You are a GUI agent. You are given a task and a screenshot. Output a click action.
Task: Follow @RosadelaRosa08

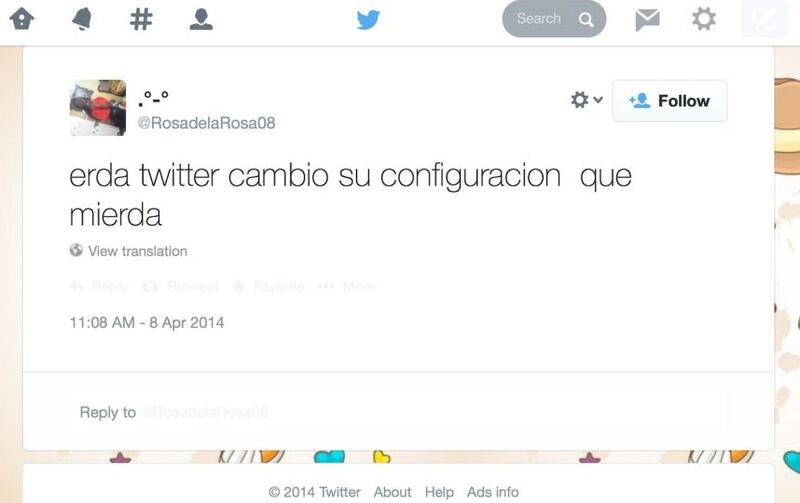tap(669, 101)
